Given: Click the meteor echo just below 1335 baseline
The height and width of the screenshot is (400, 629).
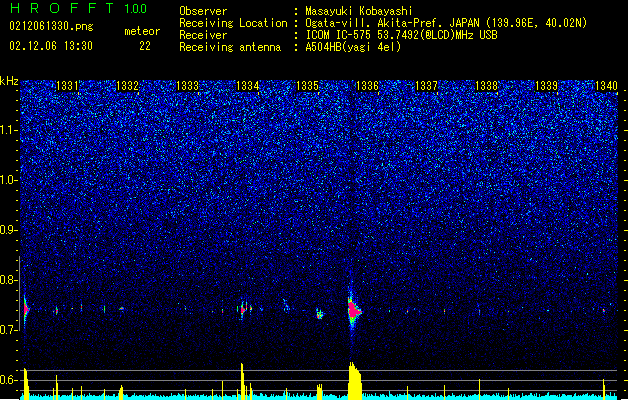Looking at the screenshot, I should point(320,314).
